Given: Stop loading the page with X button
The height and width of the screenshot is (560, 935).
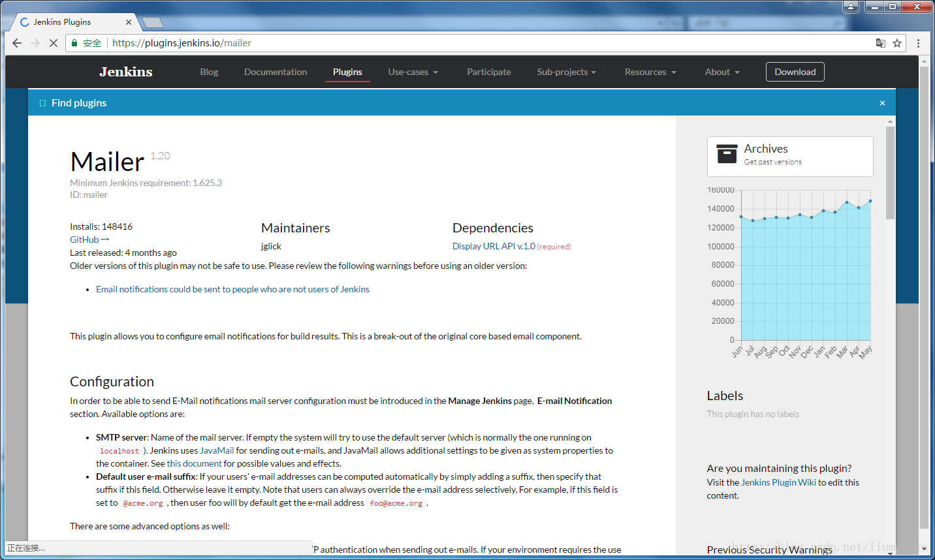Looking at the screenshot, I should [x=54, y=43].
